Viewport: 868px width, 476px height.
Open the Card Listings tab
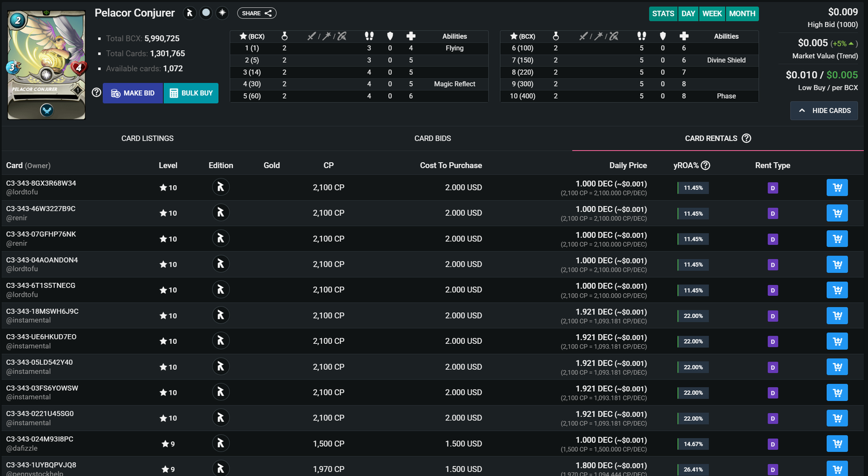(147, 138)
